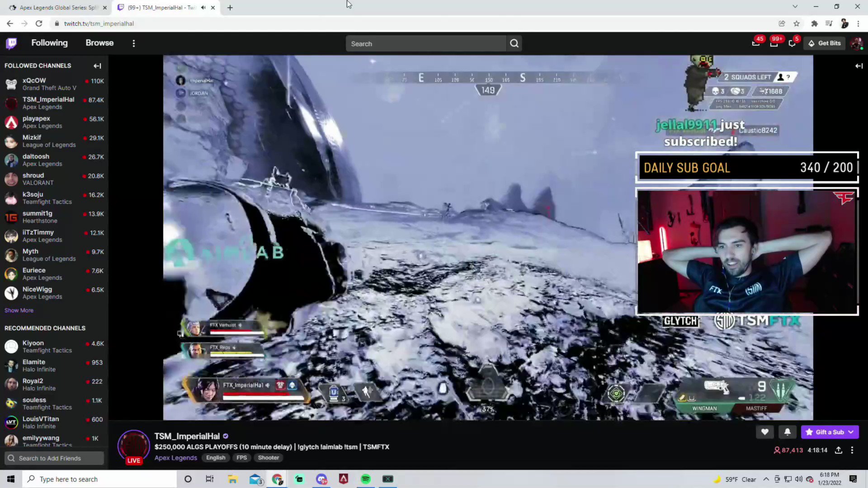Open Chrome three-dot menu
Viewport: 868px width, 488px height.
click(x=858, y=23)
